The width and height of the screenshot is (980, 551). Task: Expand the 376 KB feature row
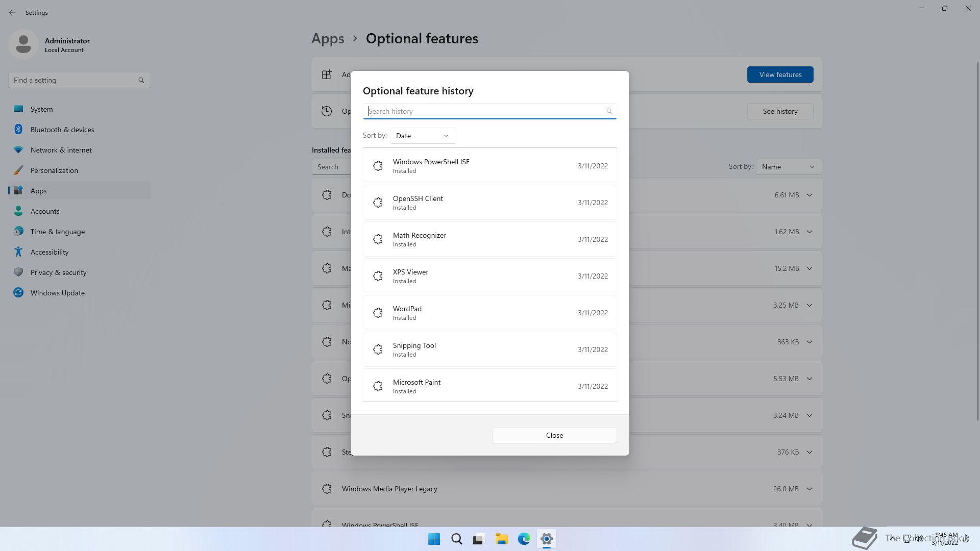coord(810,452)
